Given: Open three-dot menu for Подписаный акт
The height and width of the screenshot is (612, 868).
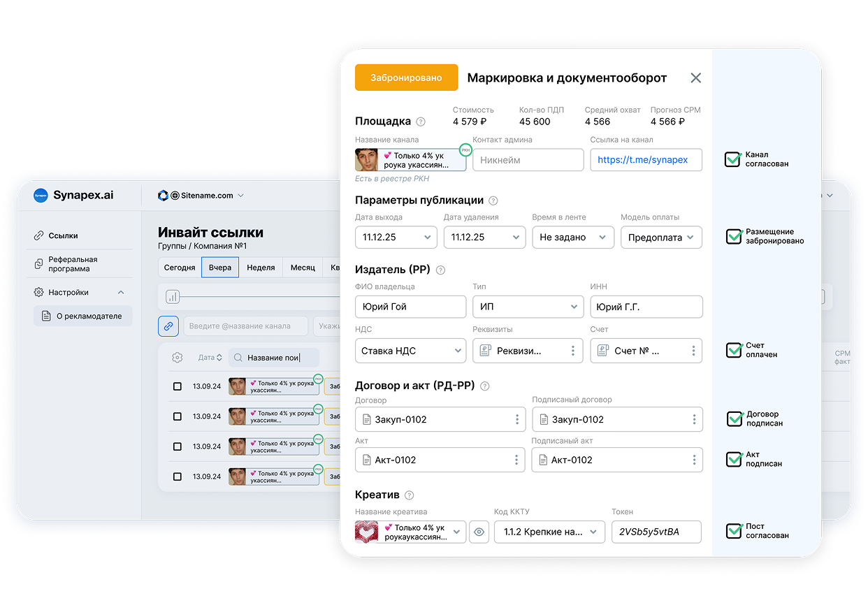Looking at the screenshot, I should (x=694, y=460).
